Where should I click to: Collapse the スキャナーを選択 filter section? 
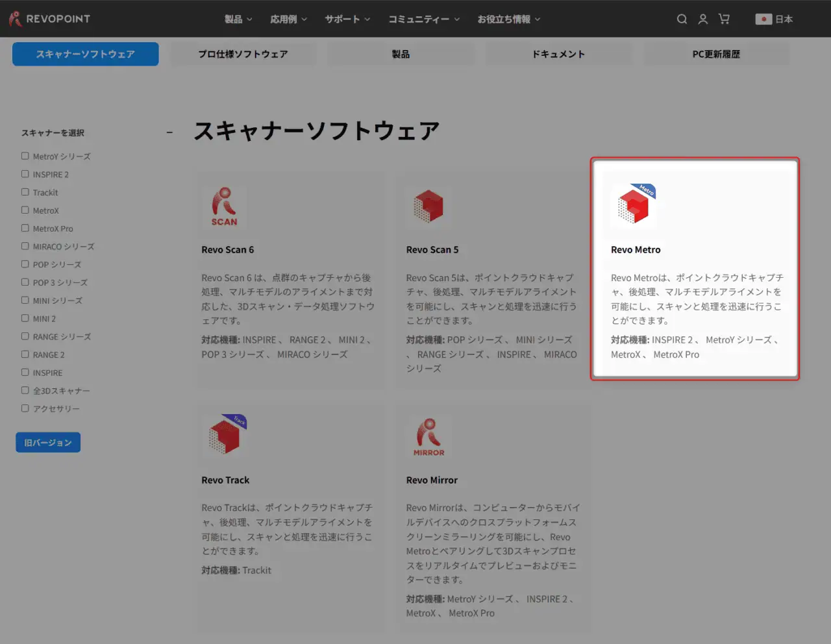tap(169, 132)
